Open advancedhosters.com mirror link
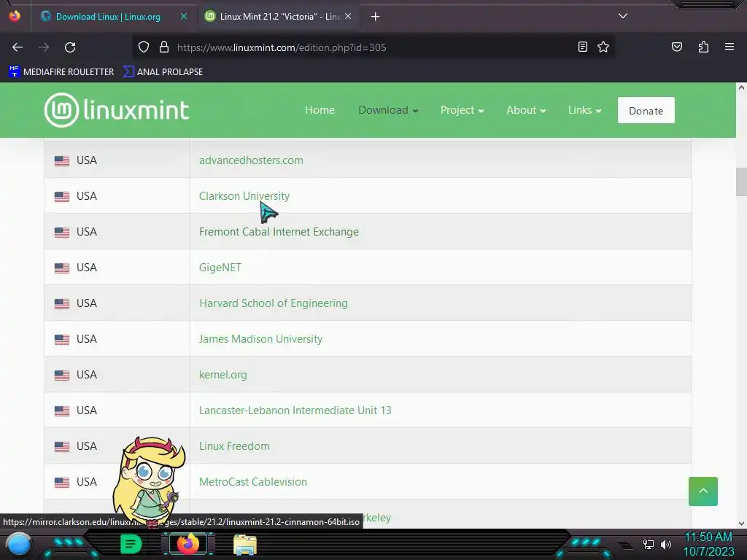Viewport: 747px width, 560px height. tap(251, 160)
